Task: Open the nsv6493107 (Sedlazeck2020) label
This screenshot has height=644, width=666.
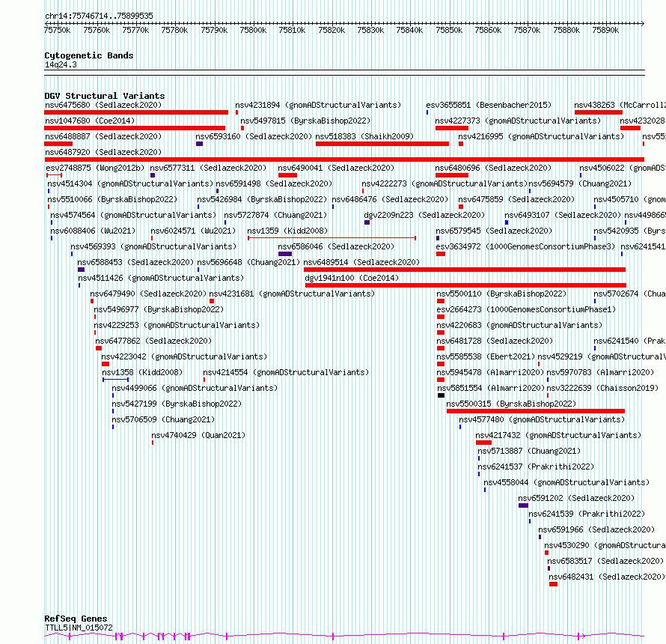Action: (563, 215)
